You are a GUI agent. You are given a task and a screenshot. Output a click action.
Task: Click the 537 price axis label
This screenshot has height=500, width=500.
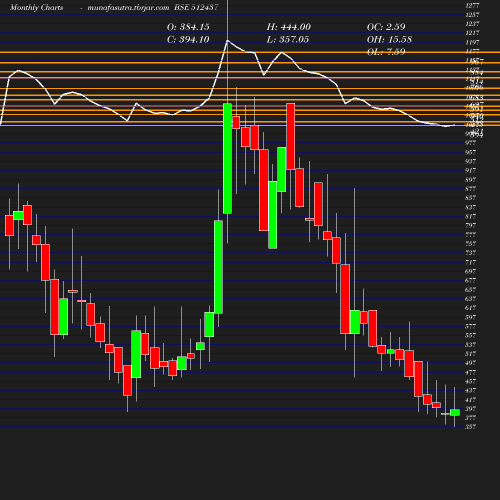click(x=470, y=344)
